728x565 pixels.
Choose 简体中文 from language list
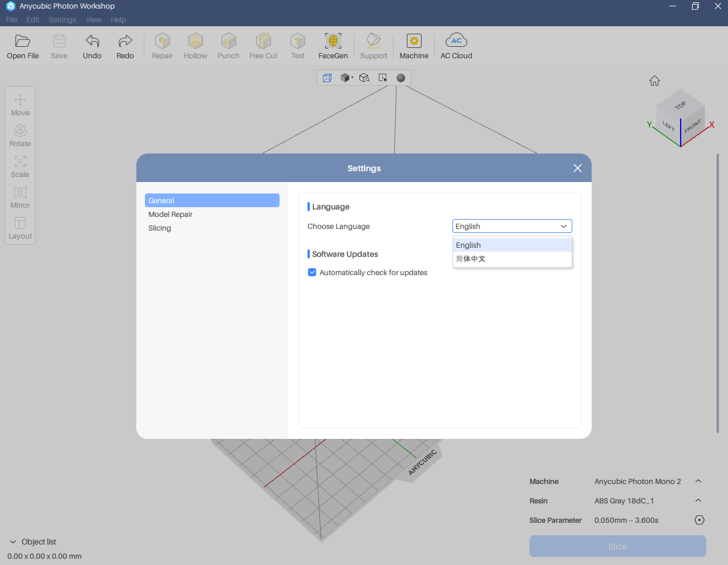coord(512,259)
